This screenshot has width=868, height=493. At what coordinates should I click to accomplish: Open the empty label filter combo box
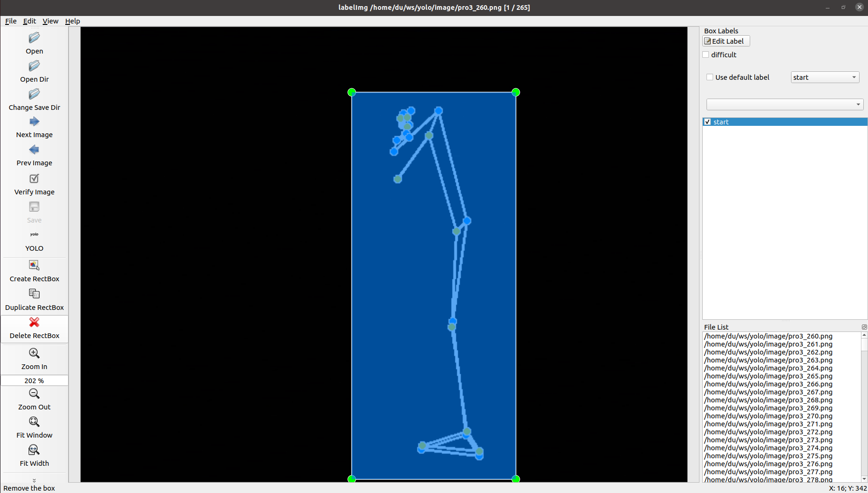tap(785, 104)
